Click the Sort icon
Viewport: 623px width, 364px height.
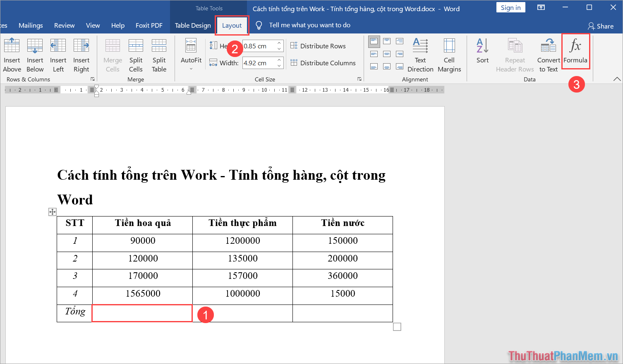(482, 45)
